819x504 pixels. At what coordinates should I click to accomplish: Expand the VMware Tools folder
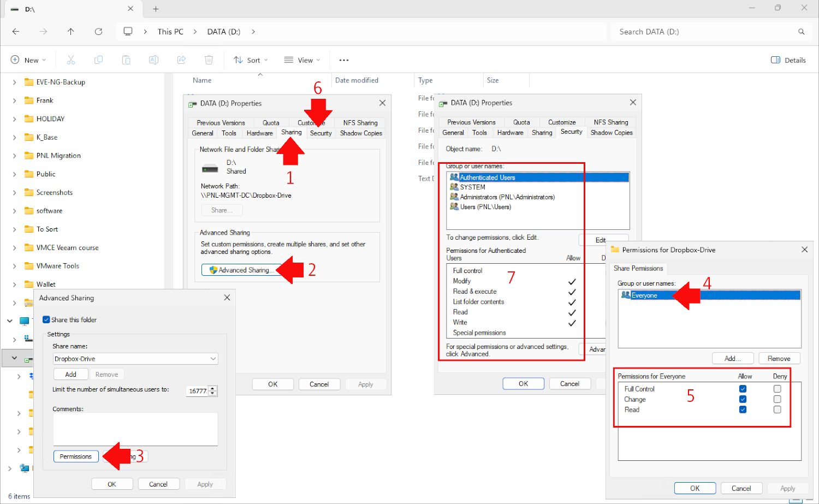coord(14,266)
